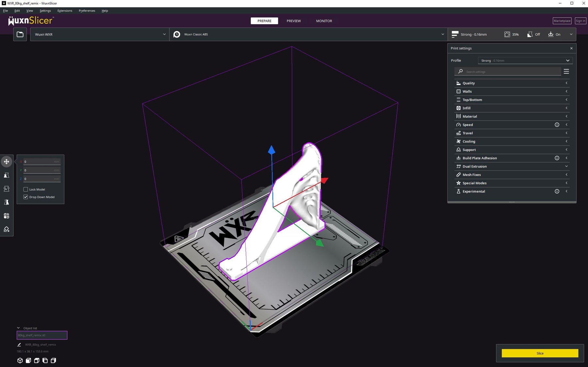The width and height of the screenshot is (588, 367).
Task: Open settings visibility hamburger menu
Action: tap(566, 72)
